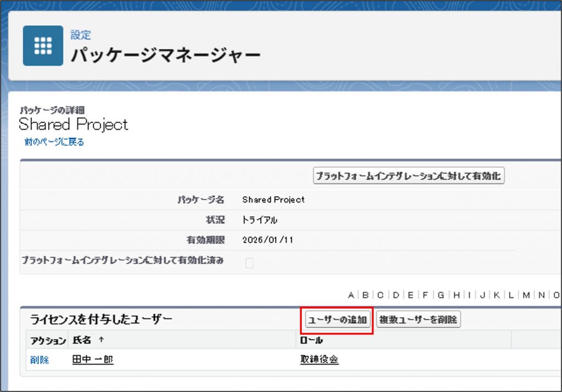Filter users by letter G
This screenshot has height=392, width=562.
click(441, 295)
